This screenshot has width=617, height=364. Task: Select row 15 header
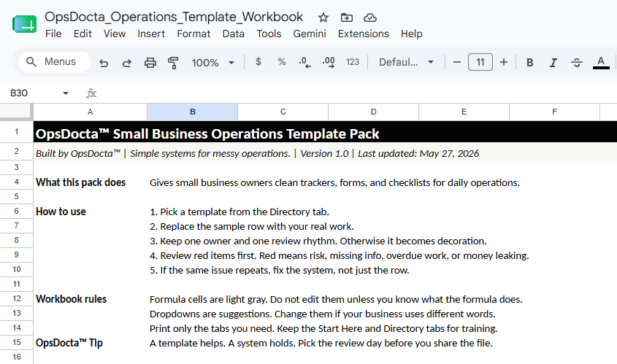point(17,342)
